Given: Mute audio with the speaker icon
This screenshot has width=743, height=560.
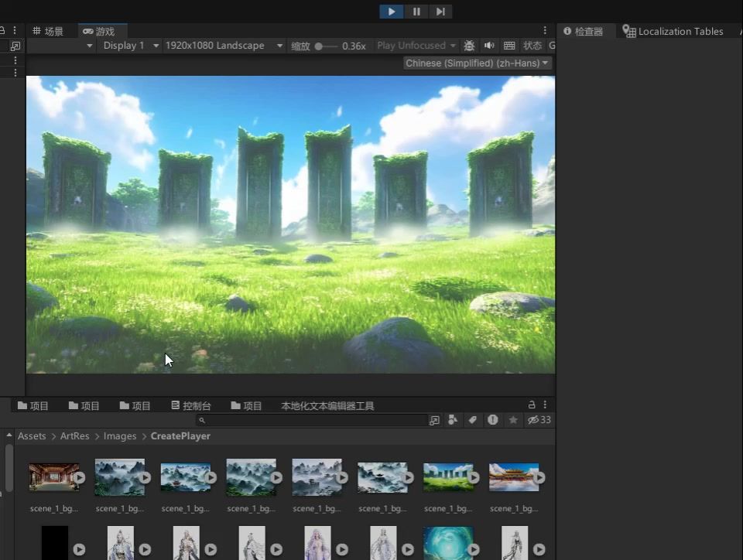Looking at the screenshot, I should (x=489, y=46).
